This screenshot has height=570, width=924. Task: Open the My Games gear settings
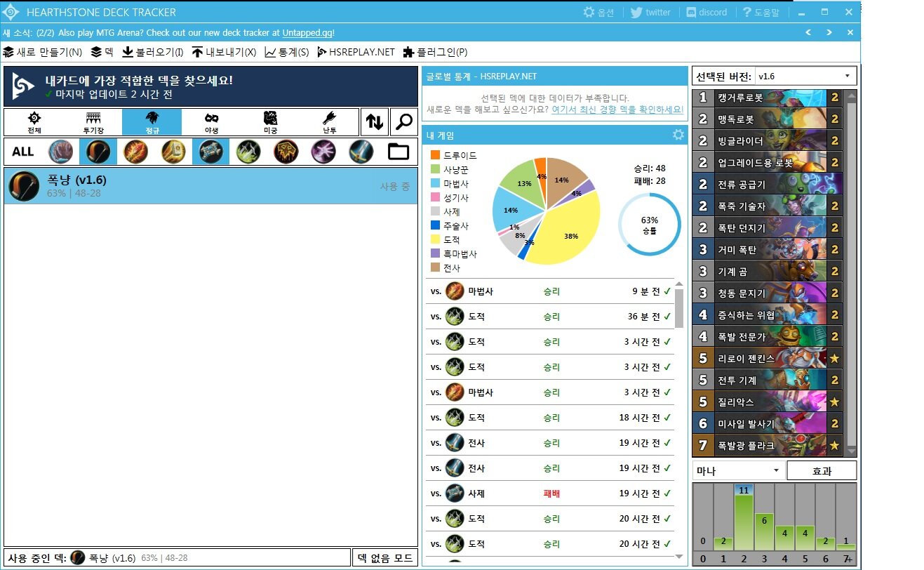[678, 135]
